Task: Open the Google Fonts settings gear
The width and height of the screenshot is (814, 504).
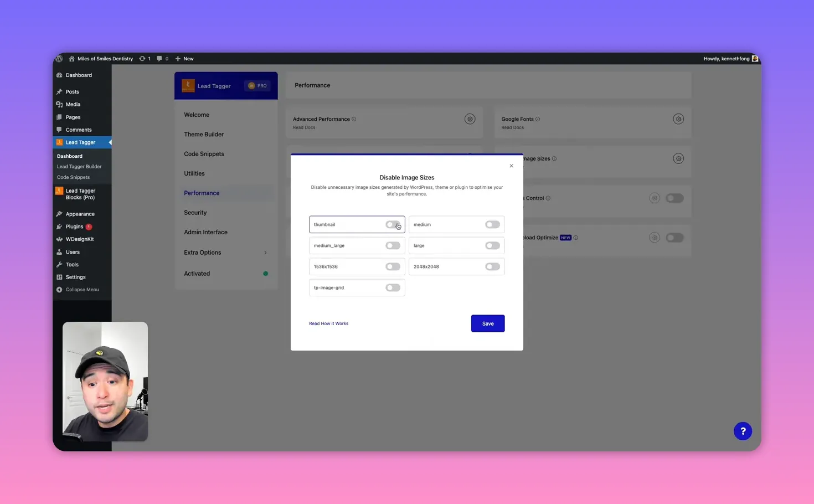Action: click(678, 119)
